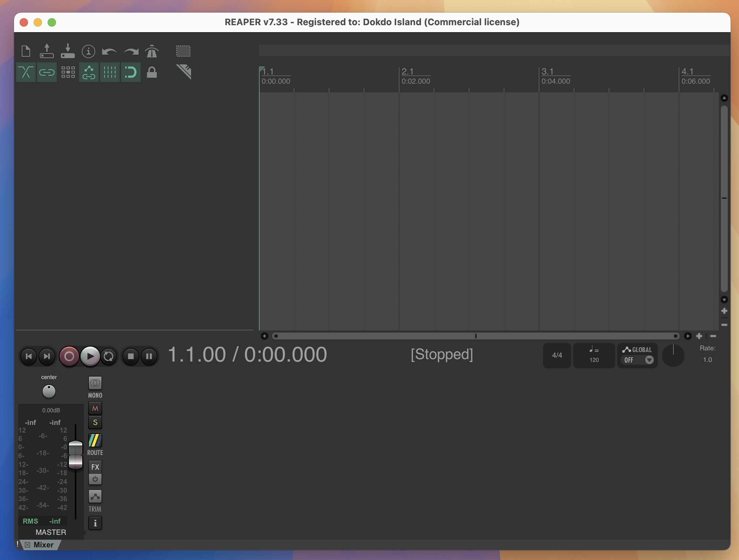Open an existing project

coord(47,51)
